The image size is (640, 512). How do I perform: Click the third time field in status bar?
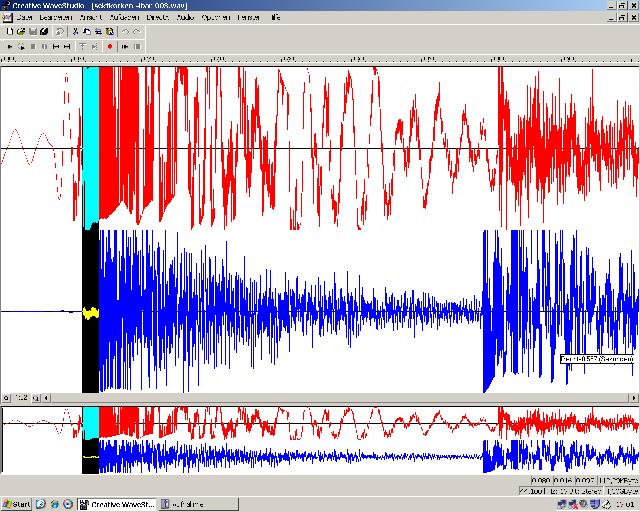point(585,481)
